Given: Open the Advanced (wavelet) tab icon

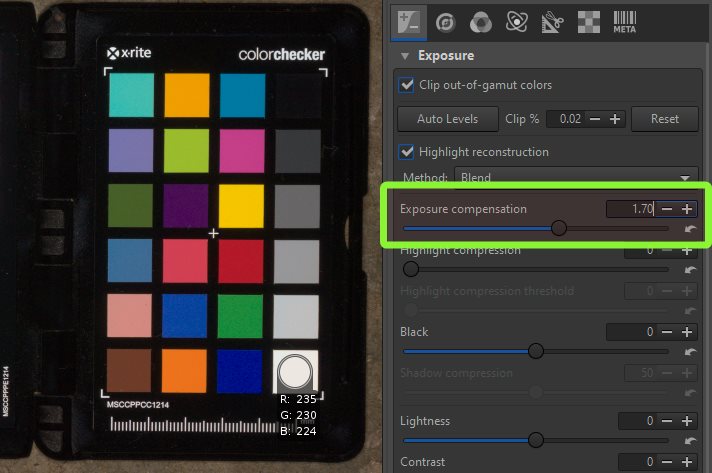Looking at the screenshot, I should point(516,21).
